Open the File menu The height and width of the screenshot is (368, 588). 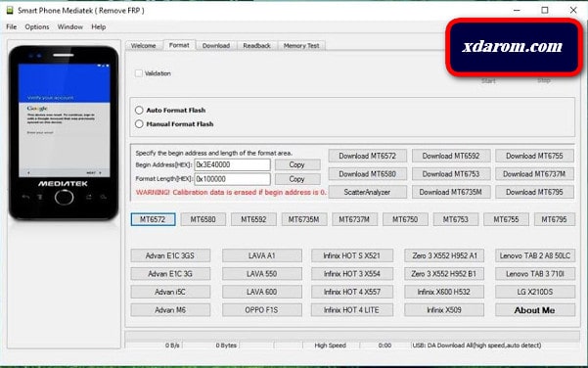click(11, 27)
